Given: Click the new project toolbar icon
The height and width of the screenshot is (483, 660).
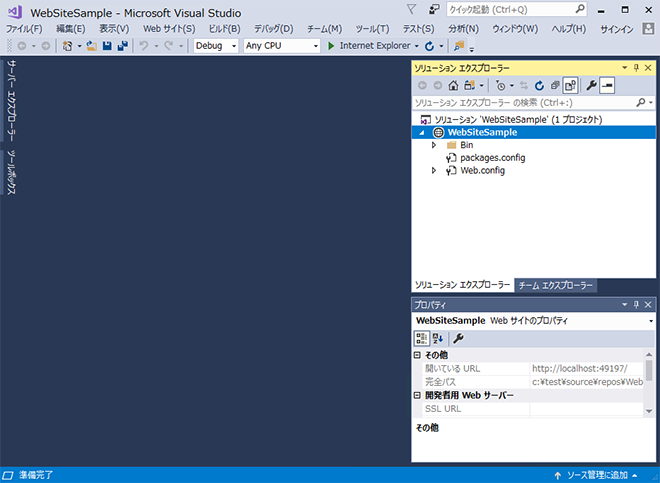Looking at the screenshot, I should (67, 46).
